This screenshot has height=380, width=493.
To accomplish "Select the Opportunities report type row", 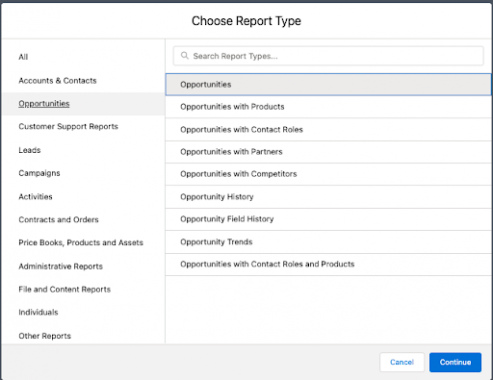I will (x=328, y=85).
